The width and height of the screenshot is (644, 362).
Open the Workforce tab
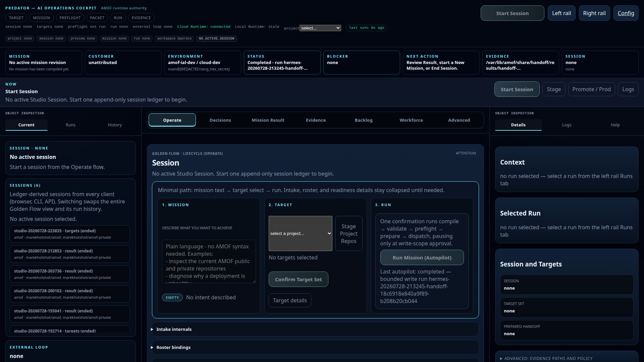tap(411, 120)
